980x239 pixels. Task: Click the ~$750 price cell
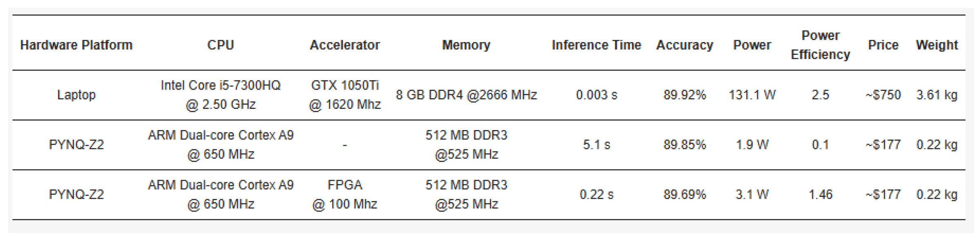tap(883, 95)
